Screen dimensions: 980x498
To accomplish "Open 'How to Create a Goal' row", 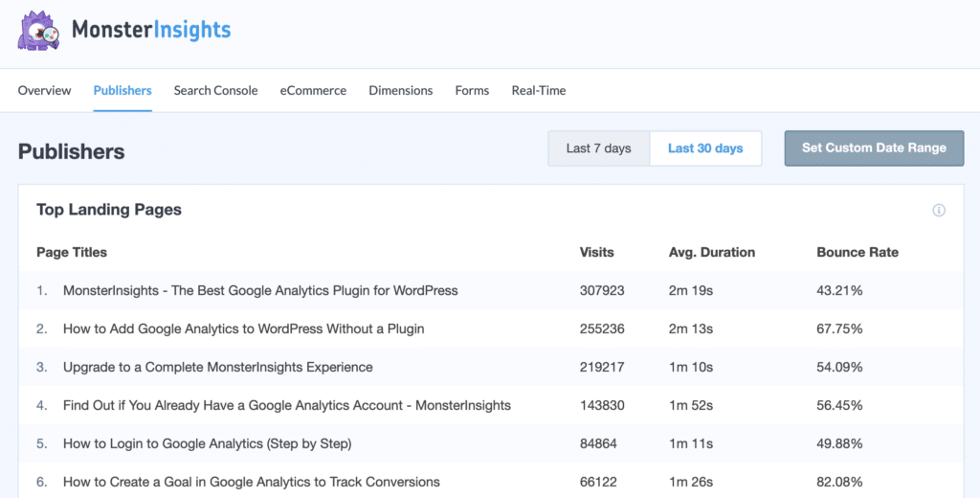I will coord(491,481).
